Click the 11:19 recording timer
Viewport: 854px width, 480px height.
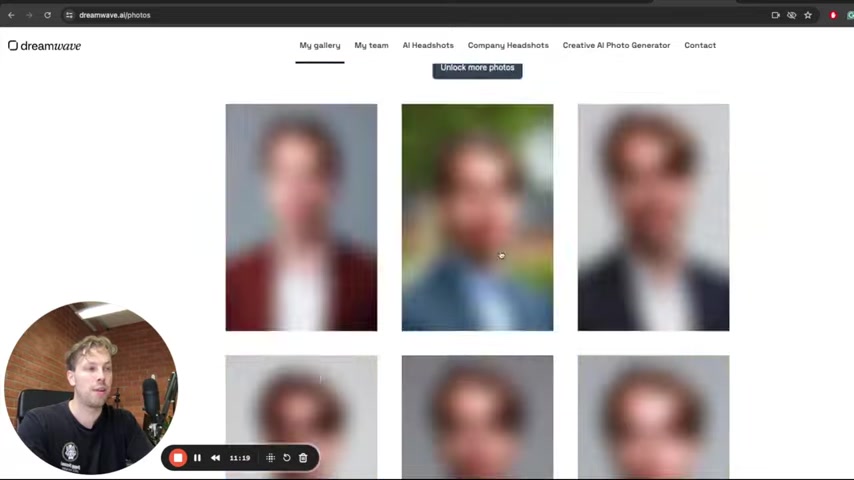click(x=240, y=458)
